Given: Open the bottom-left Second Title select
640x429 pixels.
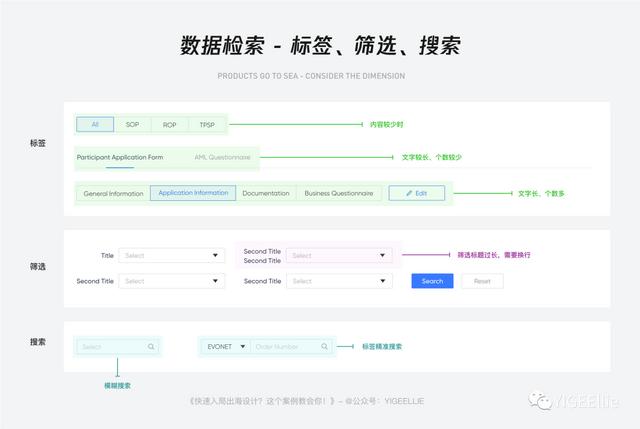Looking at the screenshot, I should coord(172,281).
